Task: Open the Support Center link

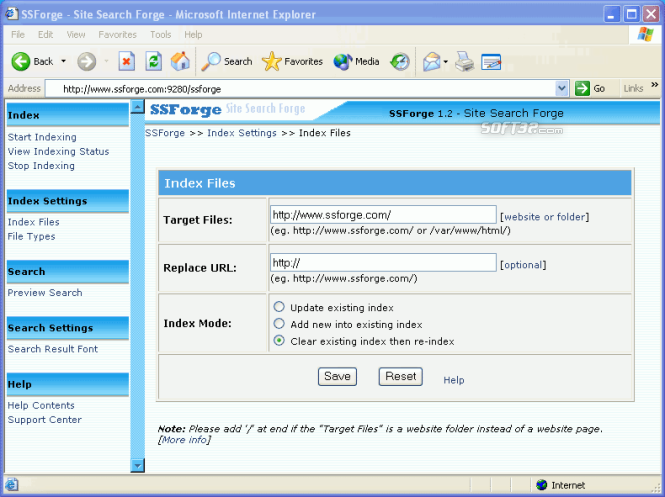Action: (45, 419)
